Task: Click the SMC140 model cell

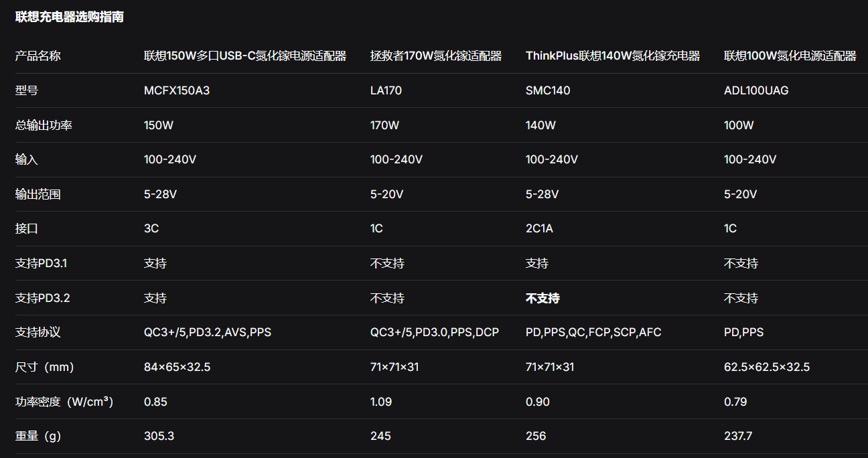Action: (548, 90)
